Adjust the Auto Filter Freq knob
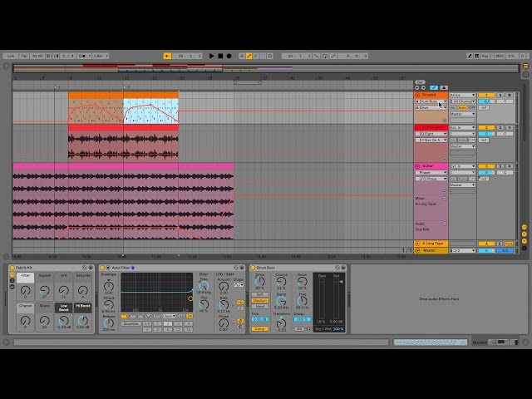Image resolution: width=532 pixels, height=399 pixels. (204, 286)
